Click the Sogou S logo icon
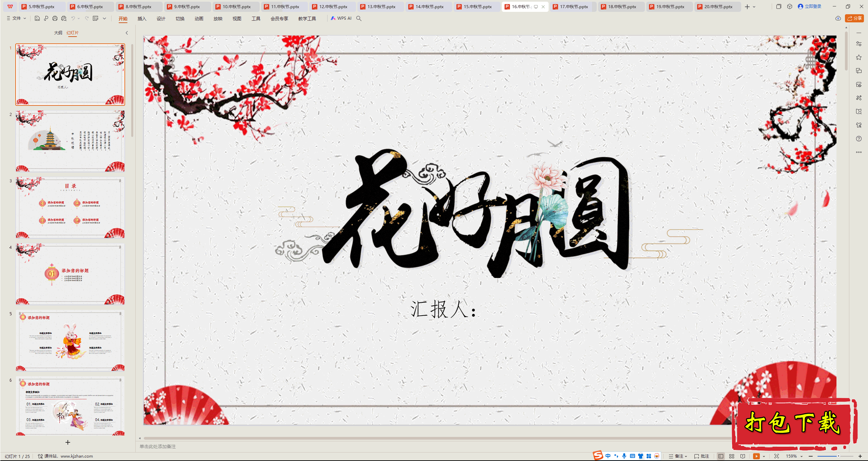 coord(598,456)
